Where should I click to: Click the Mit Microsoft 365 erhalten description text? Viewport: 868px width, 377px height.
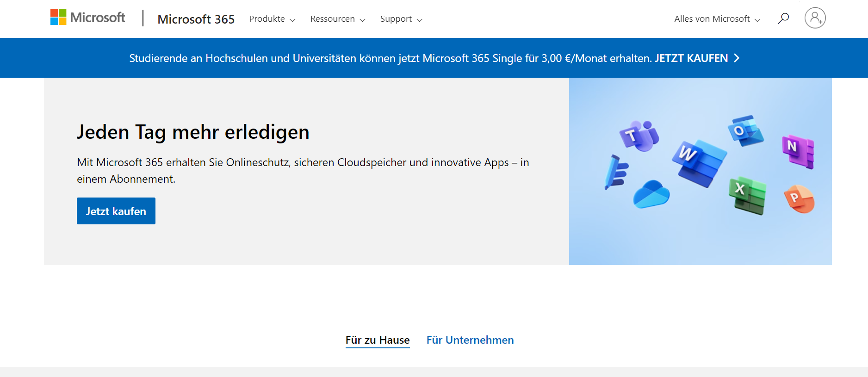(x=303, y=171)
